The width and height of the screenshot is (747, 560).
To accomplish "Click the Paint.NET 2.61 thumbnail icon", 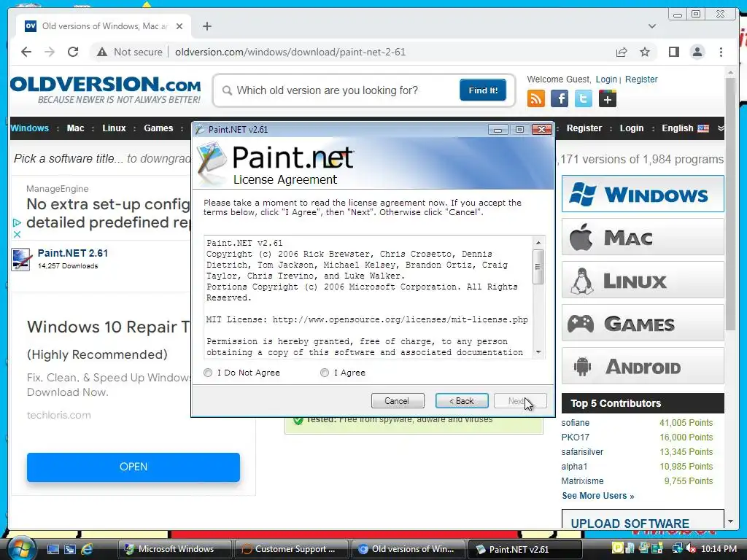I will [x=21, y=260].
